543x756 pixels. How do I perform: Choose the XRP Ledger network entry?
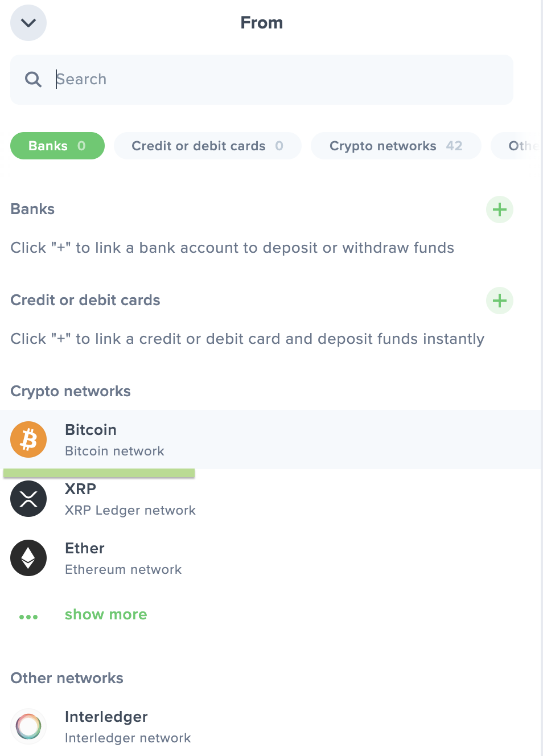(130, 500)
